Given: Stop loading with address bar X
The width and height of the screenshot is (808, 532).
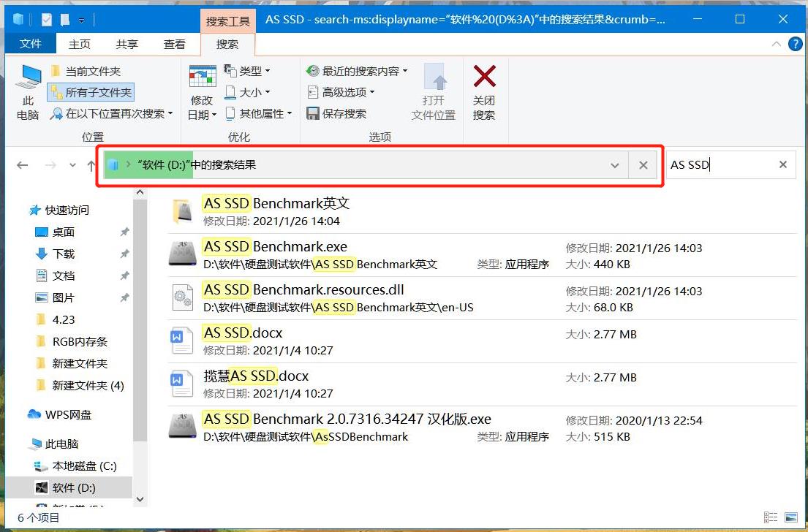Looking at the screenshot, I should [643, 165].
